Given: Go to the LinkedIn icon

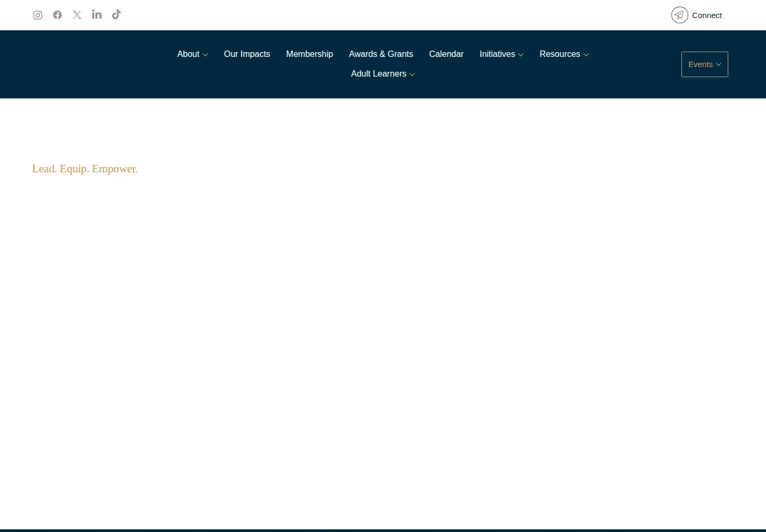Looking at the screenshot, I should (97, 14).
